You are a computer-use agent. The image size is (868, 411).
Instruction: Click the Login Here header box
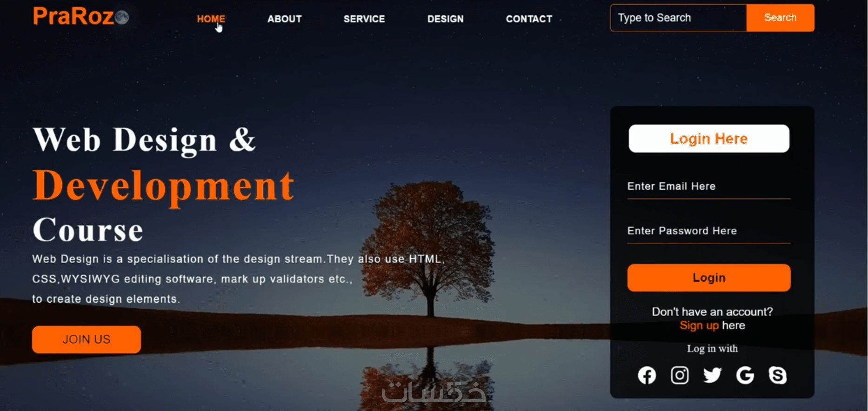click(x=708, y=139)
